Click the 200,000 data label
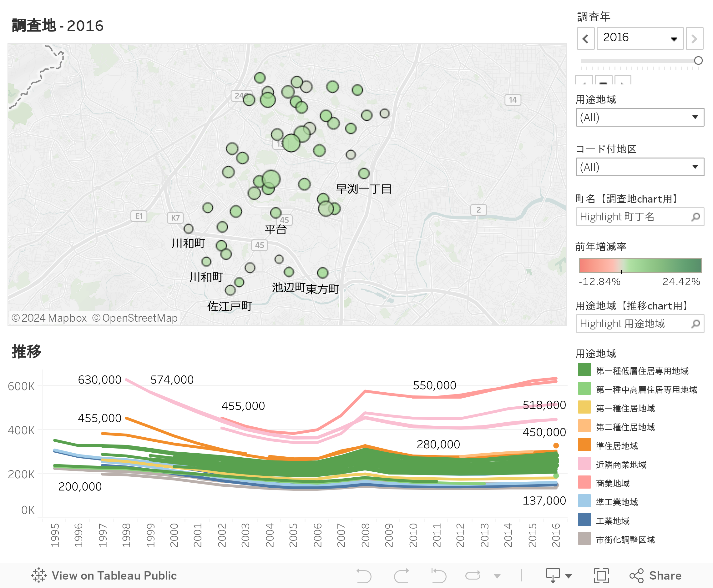This screenshot has width=713, height=588. tap(80, 486)
